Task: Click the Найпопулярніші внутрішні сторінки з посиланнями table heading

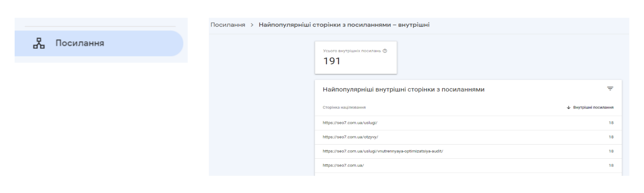Action: (403, 90)
